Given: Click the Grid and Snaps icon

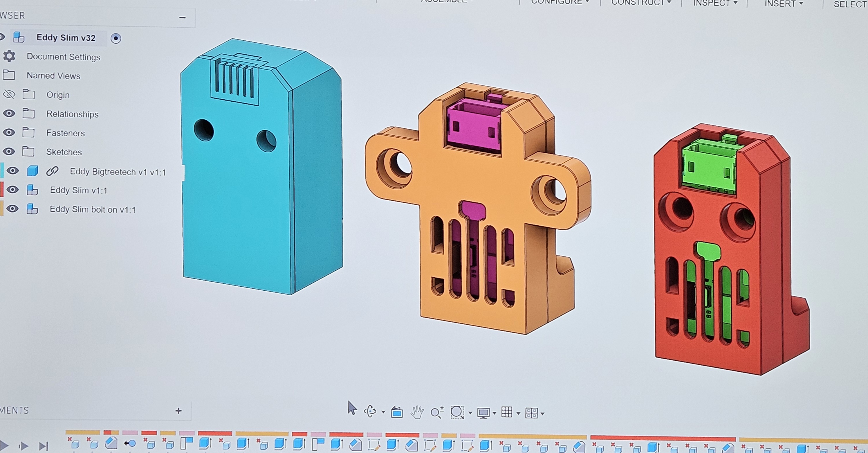Looking at the screenshot, I should click(507, 412).
